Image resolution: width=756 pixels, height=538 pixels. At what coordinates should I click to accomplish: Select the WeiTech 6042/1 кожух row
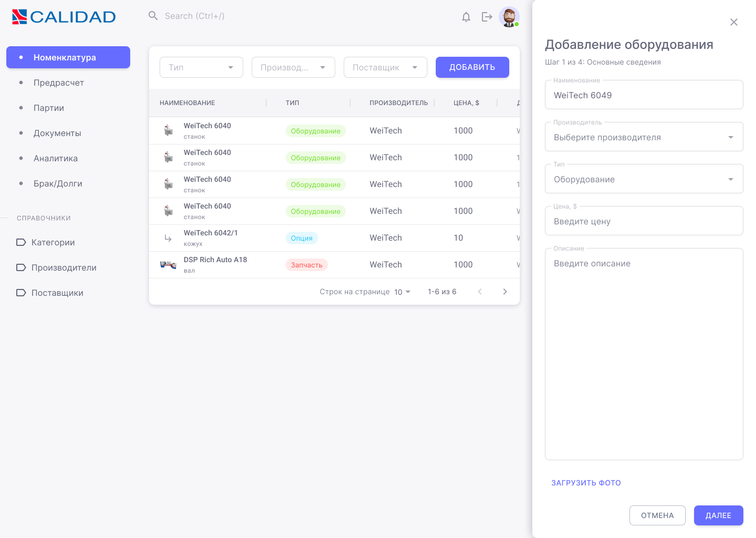pos(334,238)
